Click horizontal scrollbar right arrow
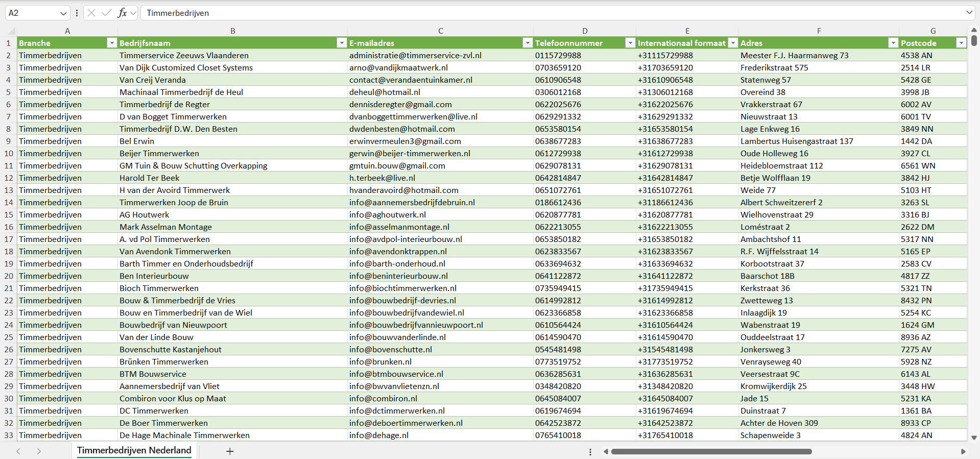This screenshot has width=980, height=459. (963, 451)
